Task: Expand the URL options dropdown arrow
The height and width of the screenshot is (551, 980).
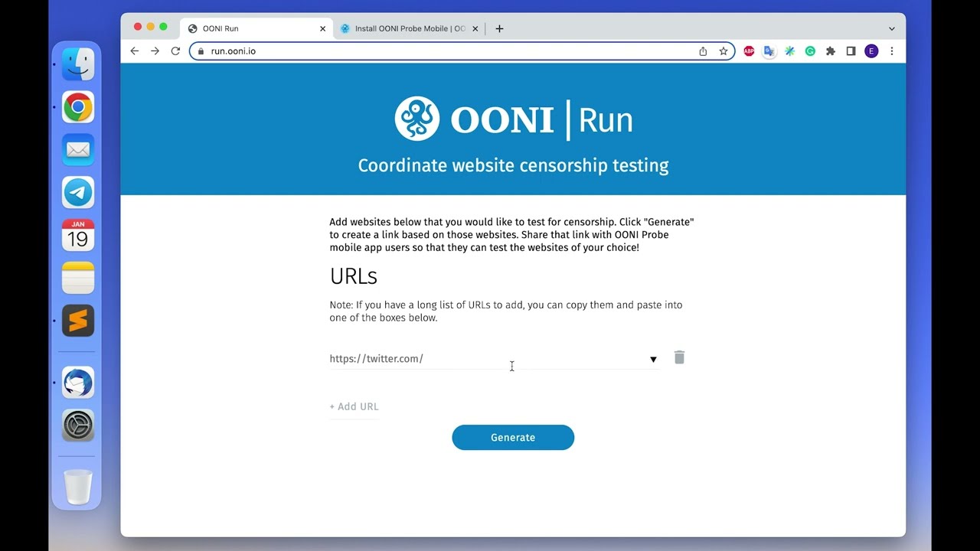Action: click(653, 359)
